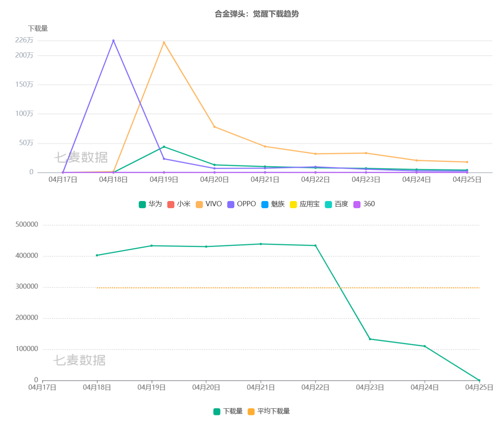Click the OPPO purple legend icon
The image size is (504, 424).
point(231,204)
